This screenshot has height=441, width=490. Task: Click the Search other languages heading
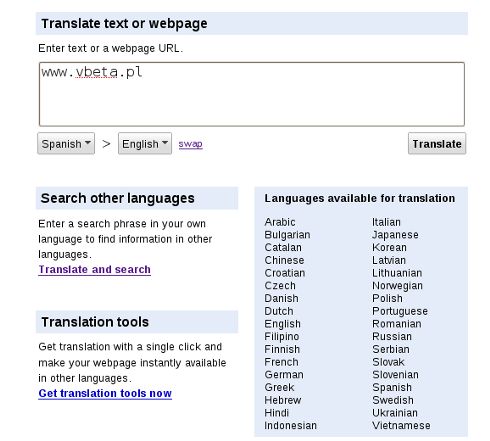coord(117,198)
